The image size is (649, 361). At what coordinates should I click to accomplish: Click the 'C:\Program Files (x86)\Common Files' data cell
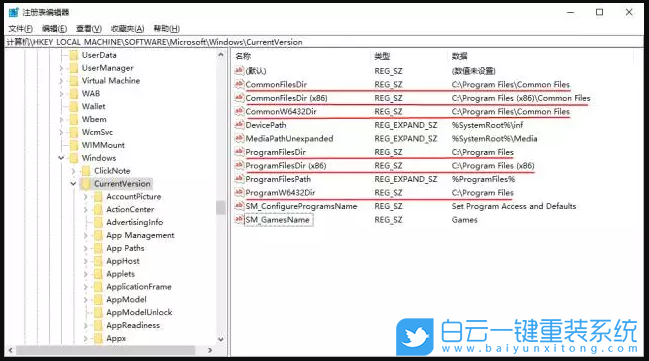click(x=521, y=98)
